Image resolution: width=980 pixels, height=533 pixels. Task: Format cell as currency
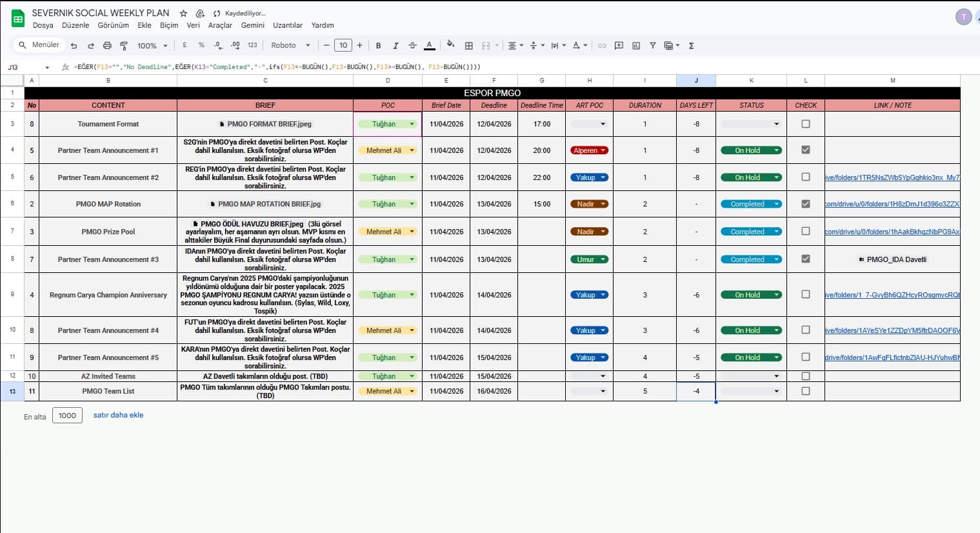click(185, 45)
